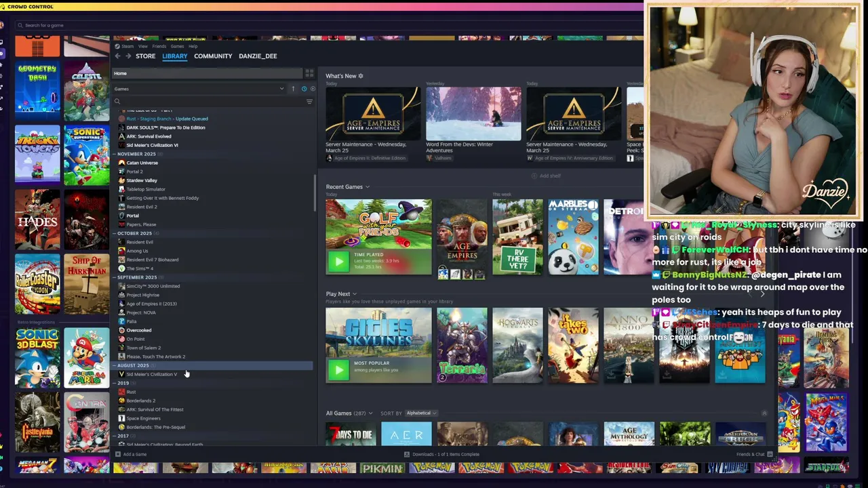Viewport: 868px width, 488px height.
Task: Open the All Games shelf dropdown
Action: [370, 413]
